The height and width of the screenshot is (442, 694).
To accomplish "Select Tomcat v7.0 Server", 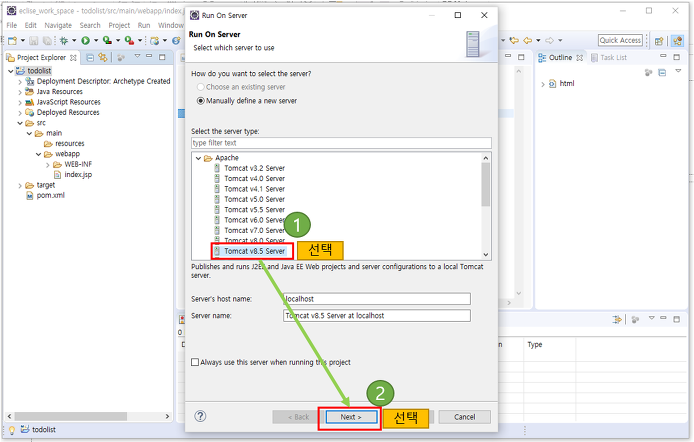I will point(254,231).
